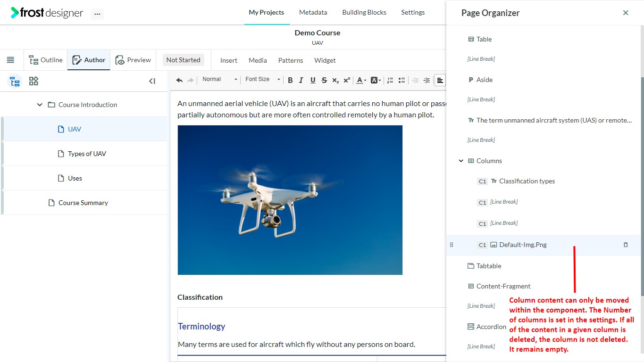The height and width of the screenshot is (362, 644).
Task: Collapse the Columns component in organizer
Action: coord(461,161)
